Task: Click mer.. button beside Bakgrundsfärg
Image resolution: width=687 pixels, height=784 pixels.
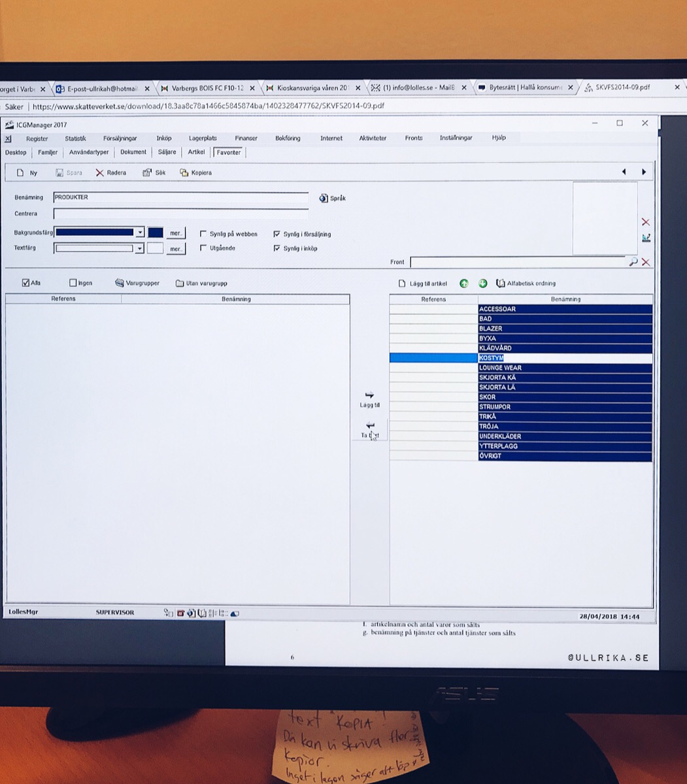Action: tap(176, 233)
